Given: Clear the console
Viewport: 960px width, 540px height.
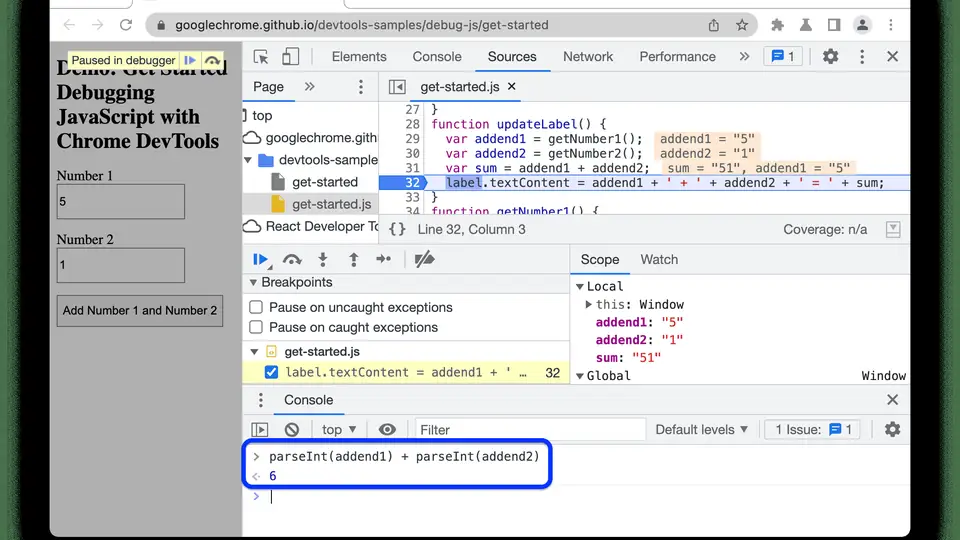Looking at the screenshot, I should 291,430.
